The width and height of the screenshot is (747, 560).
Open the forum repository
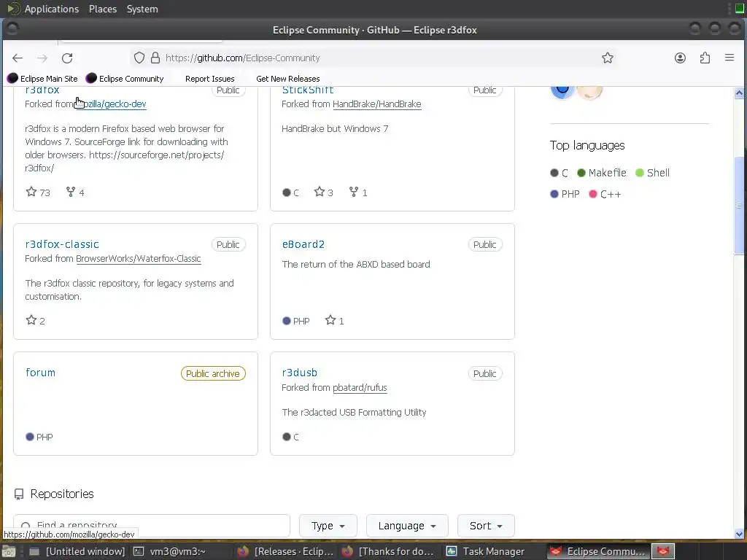coord(41,373)
